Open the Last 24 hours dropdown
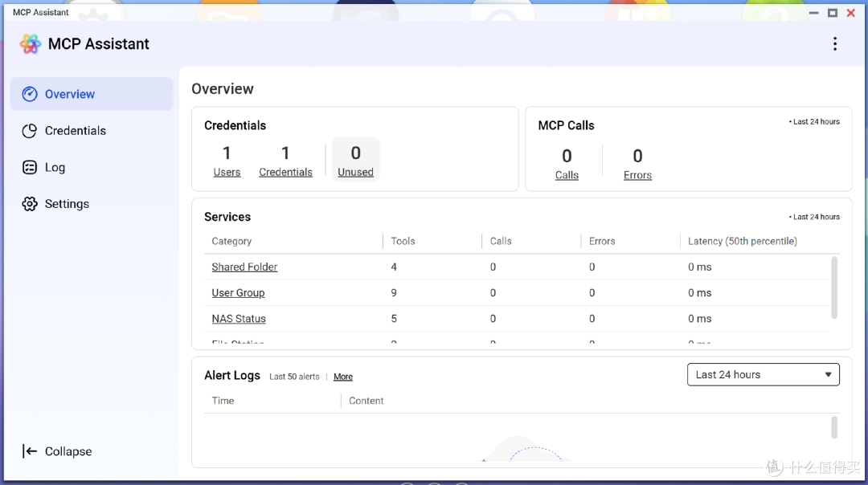 pyautogui.click(x=764, y=374)
